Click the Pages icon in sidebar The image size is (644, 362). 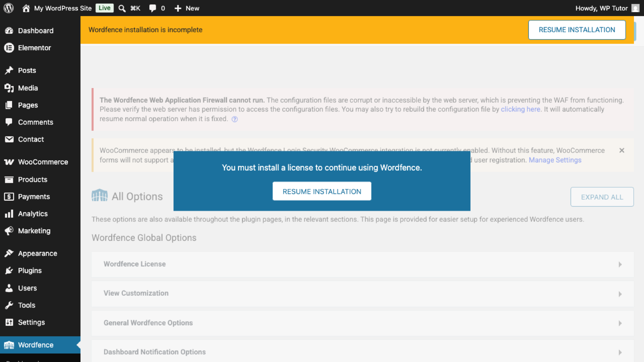9,105
